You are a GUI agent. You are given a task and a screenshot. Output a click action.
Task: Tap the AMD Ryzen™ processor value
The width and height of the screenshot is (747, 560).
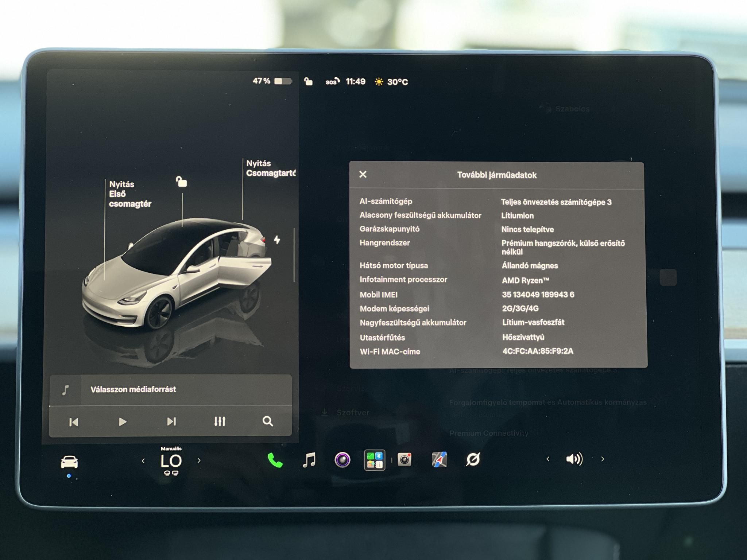pos(525,280)
